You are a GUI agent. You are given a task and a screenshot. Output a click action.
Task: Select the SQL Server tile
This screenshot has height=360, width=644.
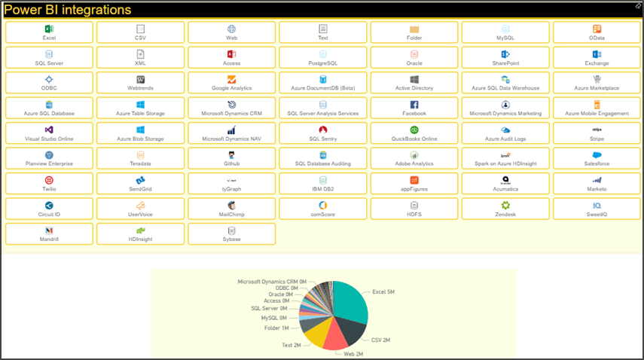49,58
